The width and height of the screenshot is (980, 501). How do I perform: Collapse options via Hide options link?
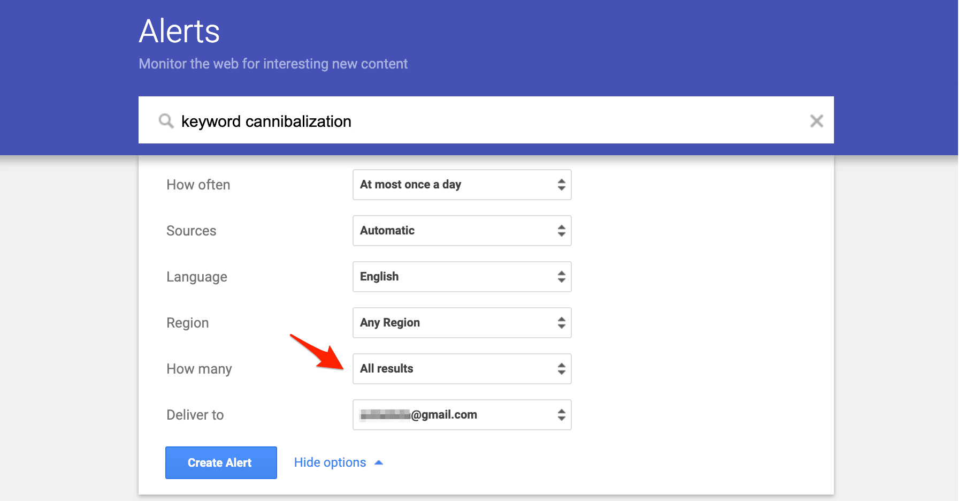click(x=330, y=462)
